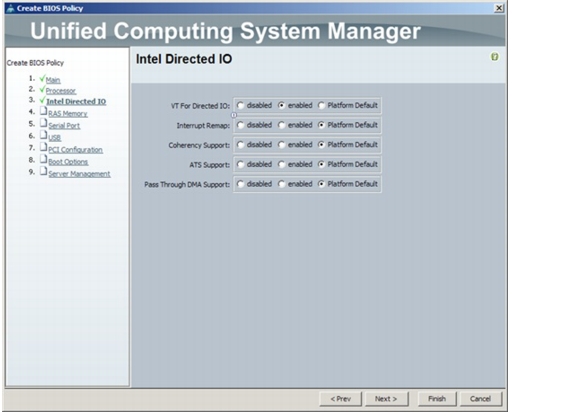Click the Create BIOS Policy title bar icon

11,8
